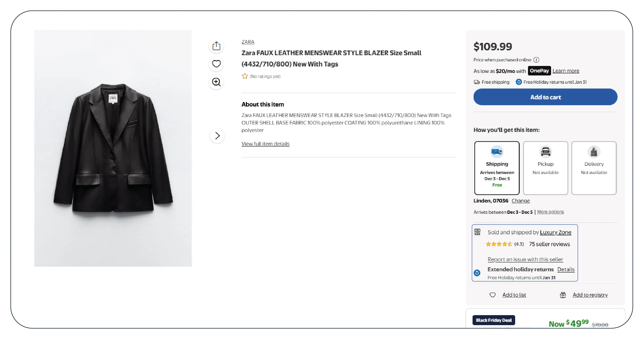Click OnePay Learn more link
This screenshot has height=339, width=644.
pyautogui.click(x=566, y=71)
